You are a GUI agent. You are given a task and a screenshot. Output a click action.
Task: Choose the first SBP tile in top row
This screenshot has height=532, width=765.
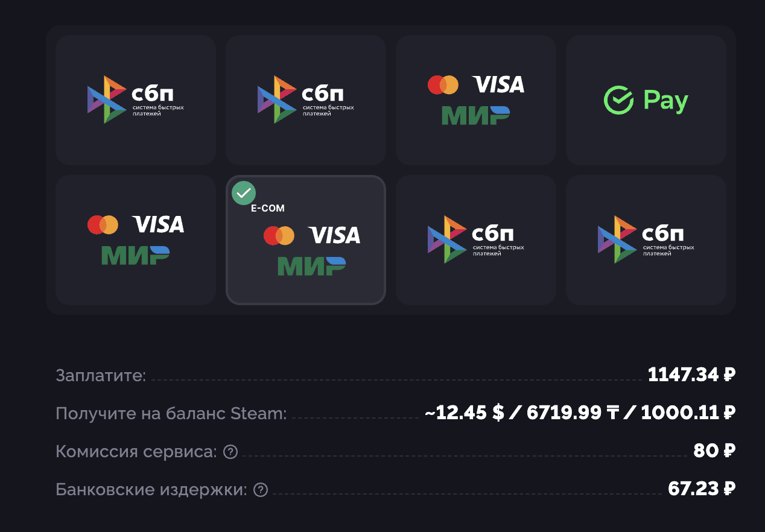136,100
